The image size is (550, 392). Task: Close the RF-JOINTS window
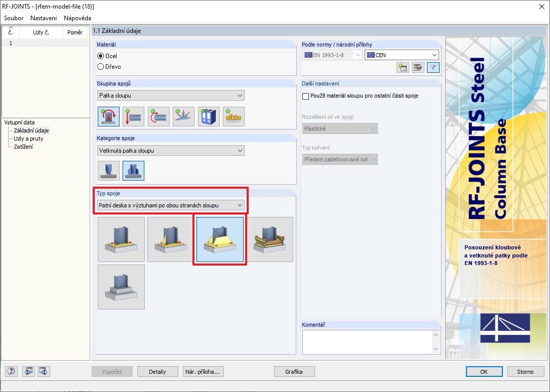(541, 7)
